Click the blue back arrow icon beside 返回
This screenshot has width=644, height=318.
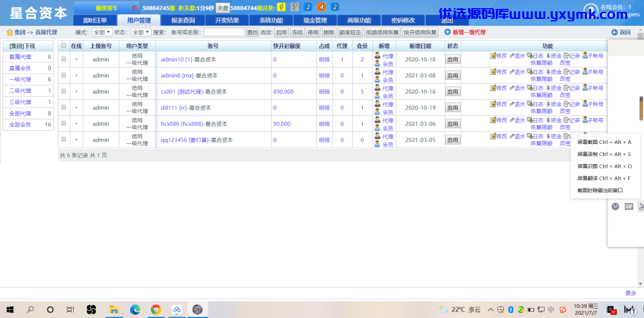click(614, 33)
